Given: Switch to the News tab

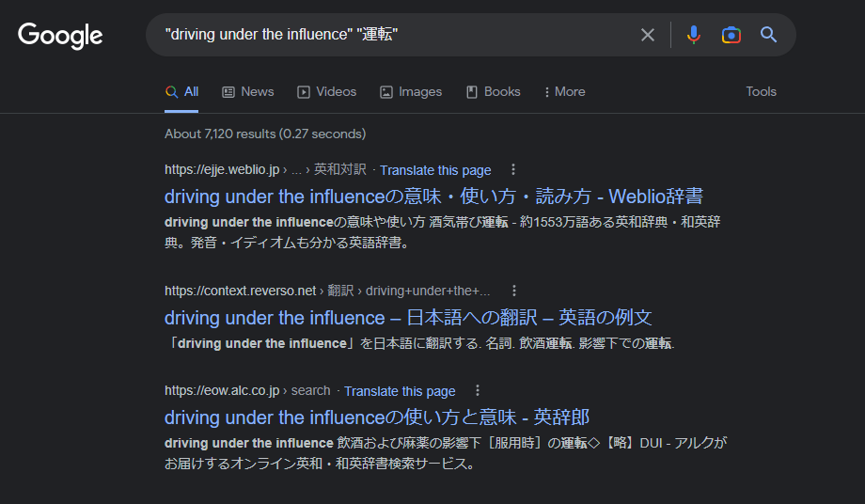Looking at the screenshot, I should [x=247, y=92].
